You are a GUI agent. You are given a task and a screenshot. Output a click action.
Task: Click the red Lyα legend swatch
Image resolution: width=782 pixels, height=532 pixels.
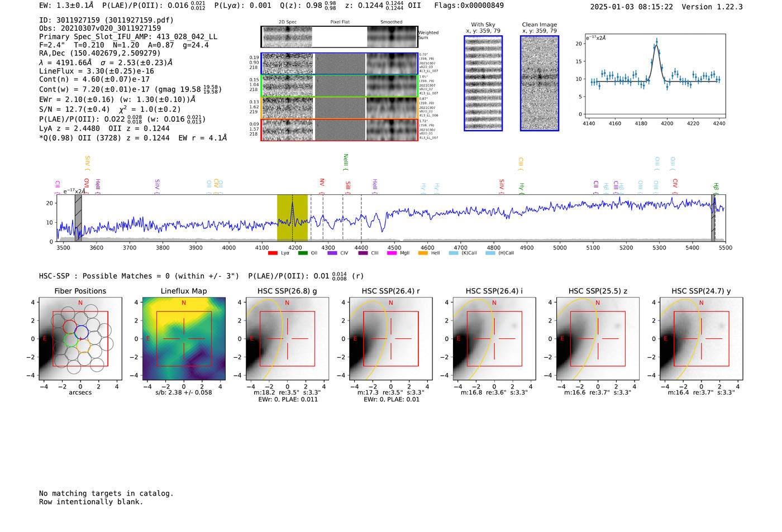[x=273, y=253]
